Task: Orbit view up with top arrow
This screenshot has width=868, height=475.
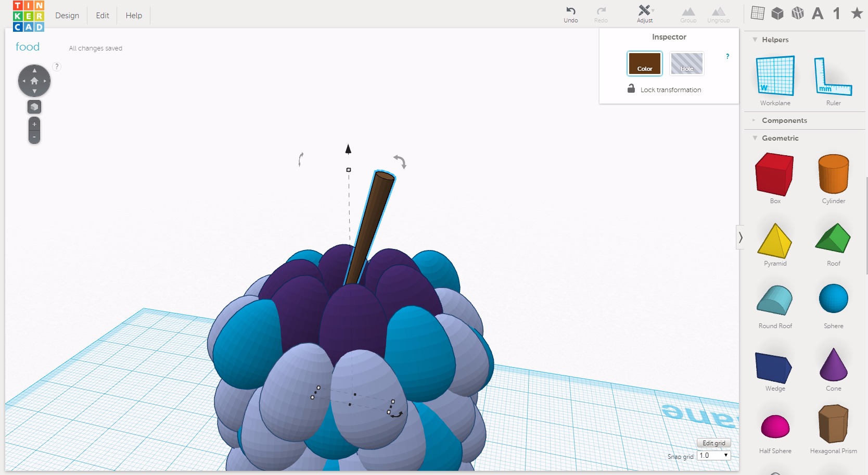Action: coord(34,70)
